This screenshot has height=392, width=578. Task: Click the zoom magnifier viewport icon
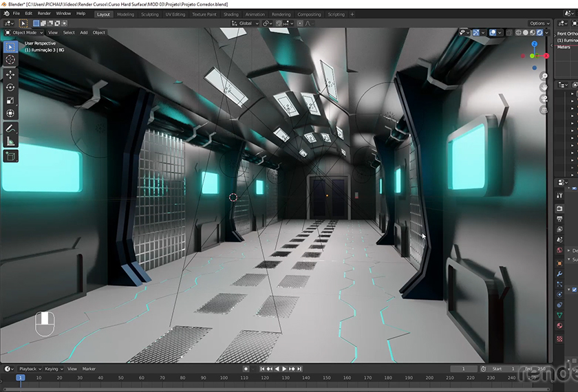(543, 77)
